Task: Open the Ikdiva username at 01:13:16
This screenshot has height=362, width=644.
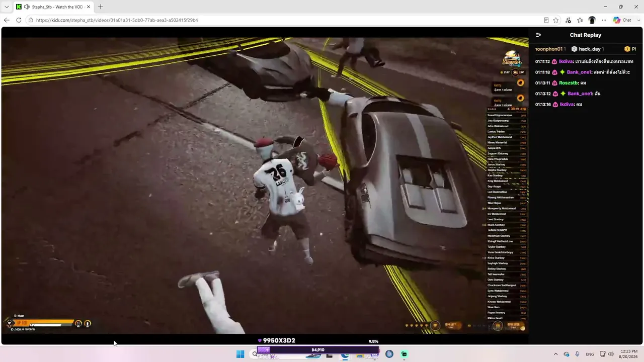Action: click(x=566, y=105)
